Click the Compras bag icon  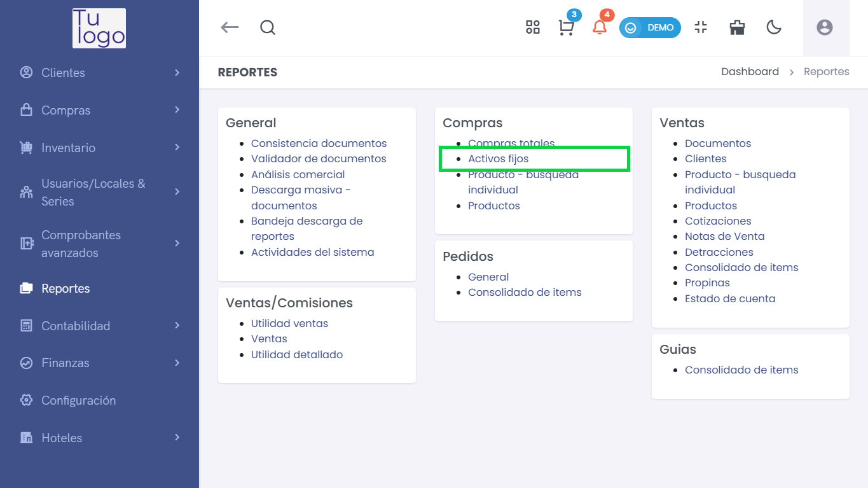click(26, 110)
